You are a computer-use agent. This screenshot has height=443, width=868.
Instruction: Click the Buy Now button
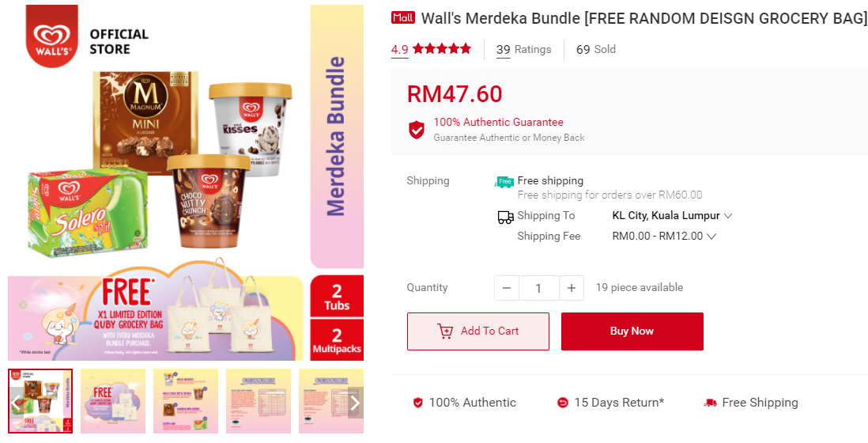(x=632, y=331)
